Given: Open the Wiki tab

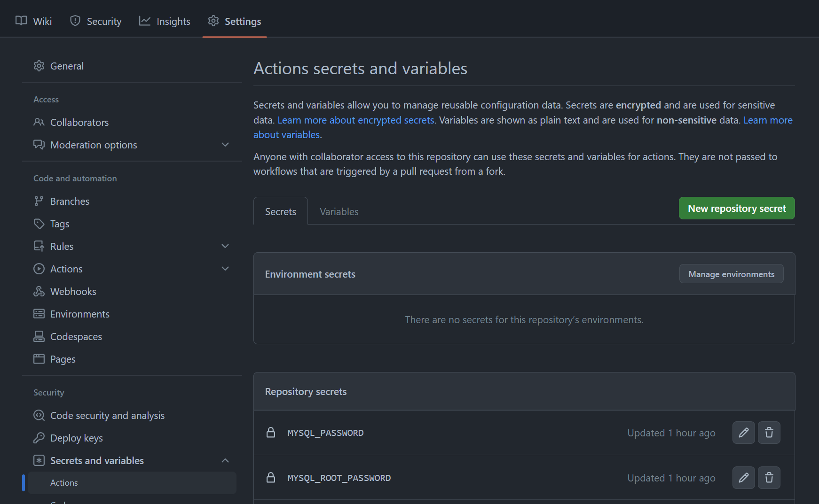Looking at the screenshot, I should coord(33,21).
